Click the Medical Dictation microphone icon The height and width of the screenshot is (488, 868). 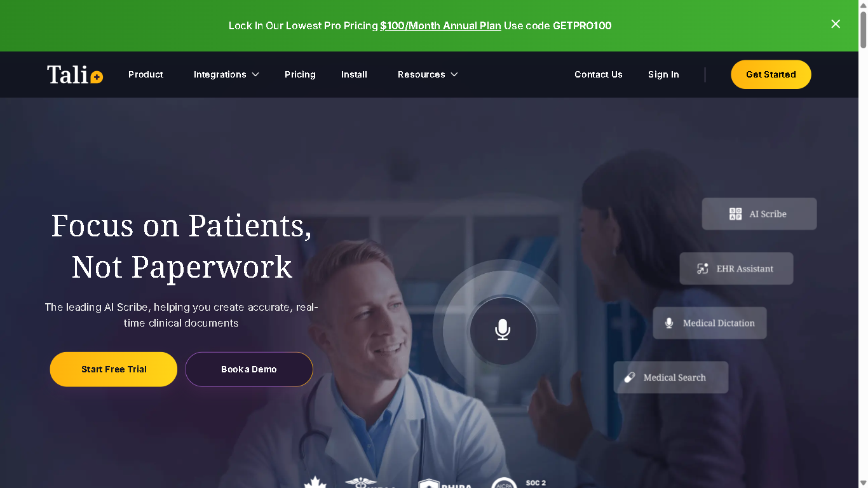coord(669,323)
